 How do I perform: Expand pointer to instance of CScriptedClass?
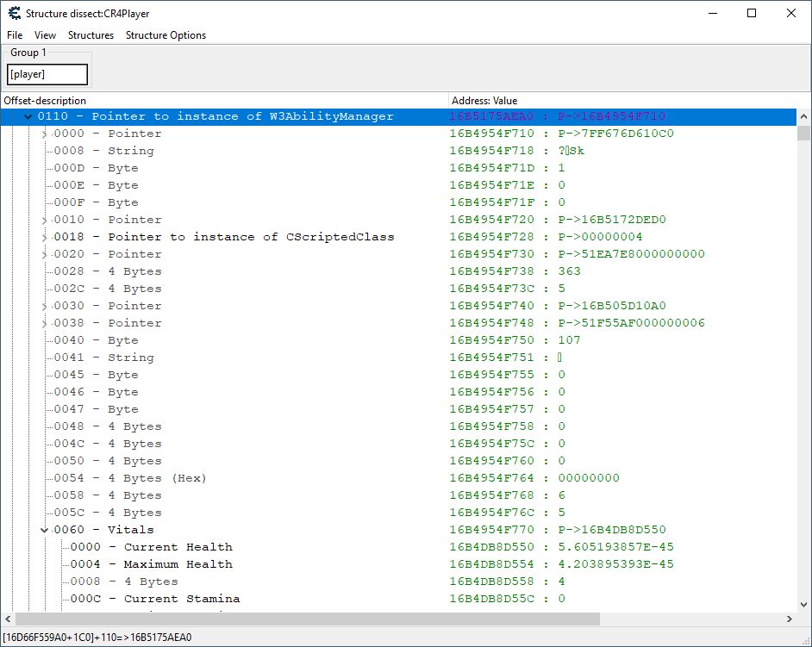(x=44, y=237)
